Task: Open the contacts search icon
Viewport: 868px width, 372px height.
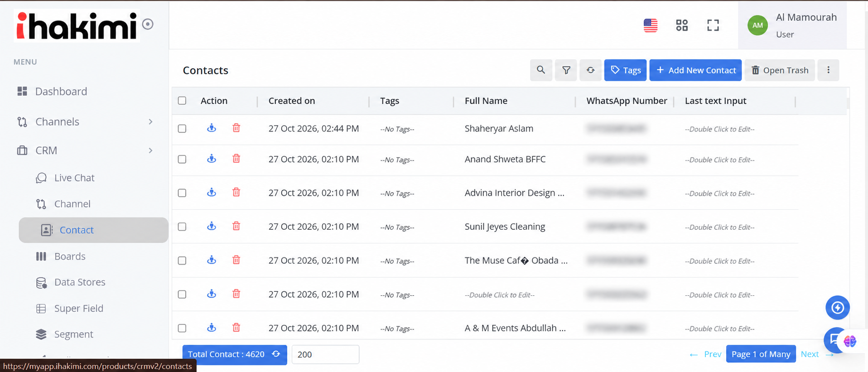Action: pyautogui.click(x=541, y=70)
